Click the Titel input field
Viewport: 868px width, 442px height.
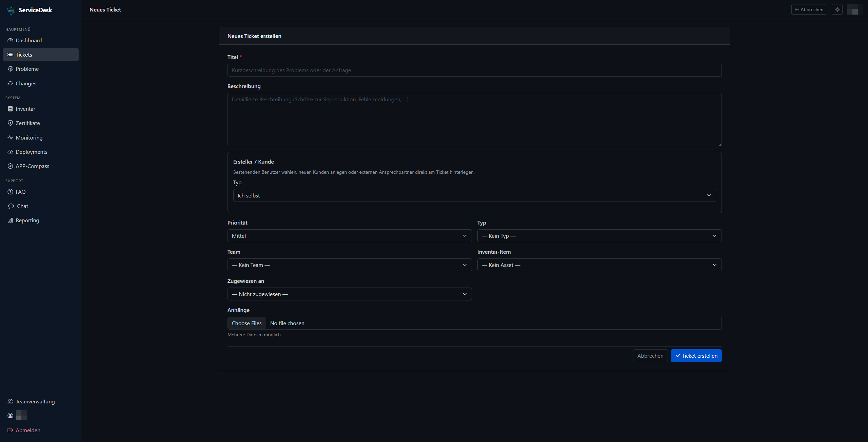[474, 70]
